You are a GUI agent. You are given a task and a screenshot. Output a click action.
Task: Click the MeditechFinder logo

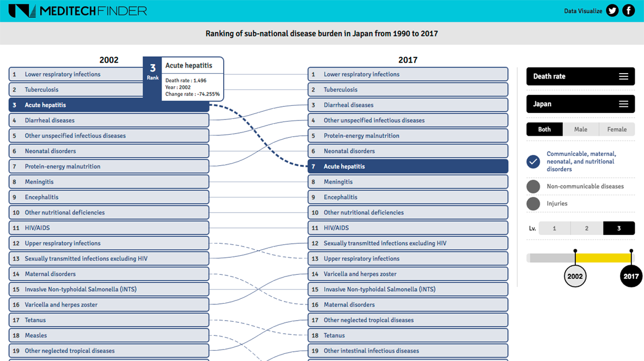tap(77, 11)
